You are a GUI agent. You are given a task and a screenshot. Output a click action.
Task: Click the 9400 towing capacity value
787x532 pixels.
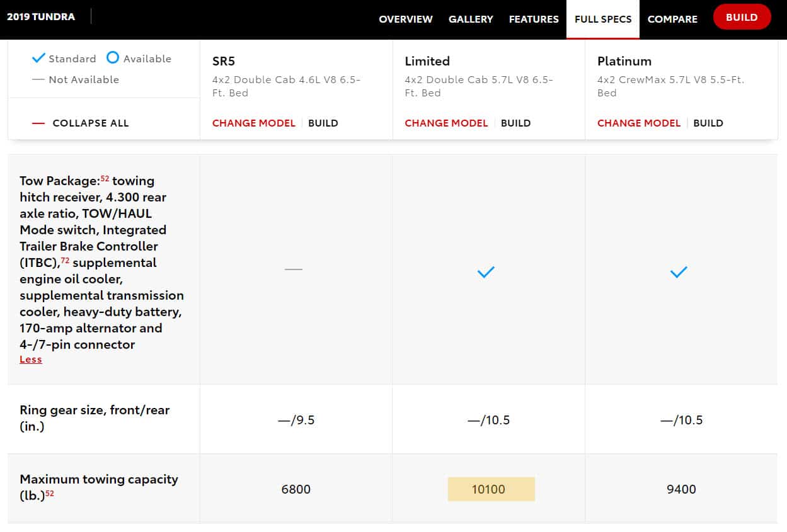coord(681,489)
